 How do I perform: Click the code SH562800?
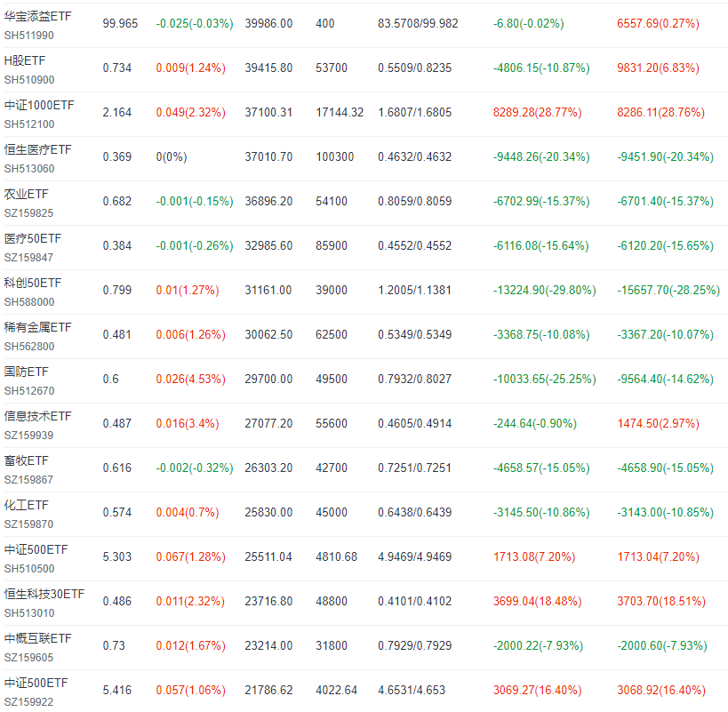coord(29,347)
